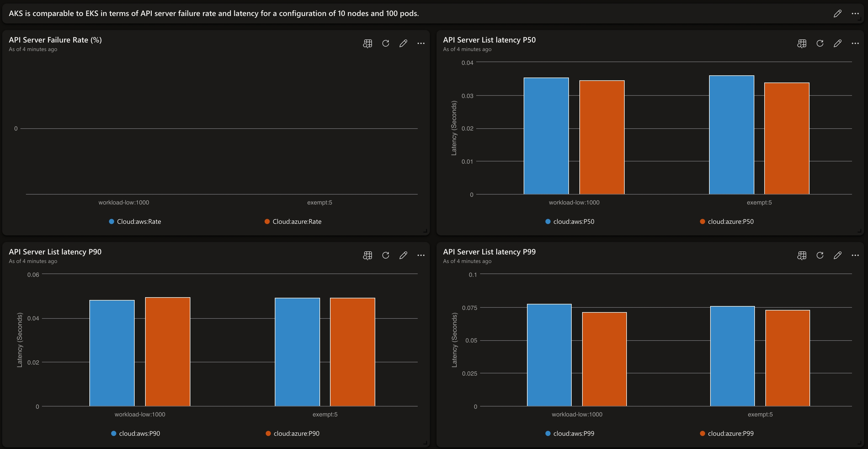The width and height of the screenshot is (868, 449).
Task: Select aws workload-low:1000 bar in P90 chart
Action: [112, 353]
